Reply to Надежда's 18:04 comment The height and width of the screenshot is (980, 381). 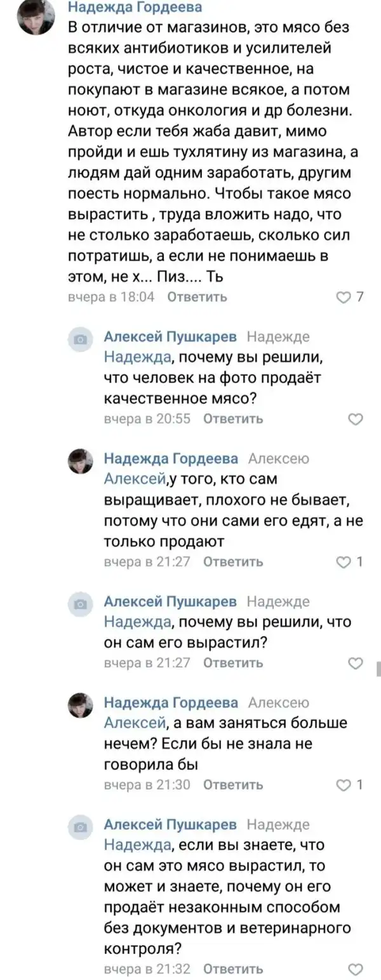click(x=196, y=297)
